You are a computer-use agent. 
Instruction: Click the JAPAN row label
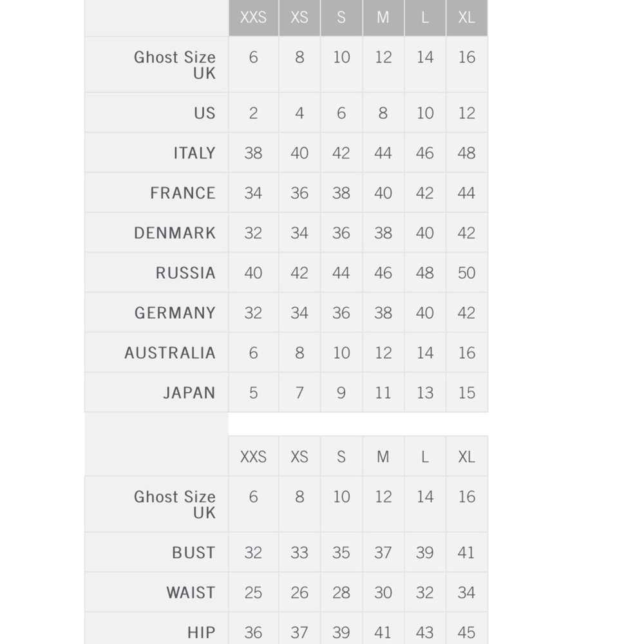[x=189, y=393]
